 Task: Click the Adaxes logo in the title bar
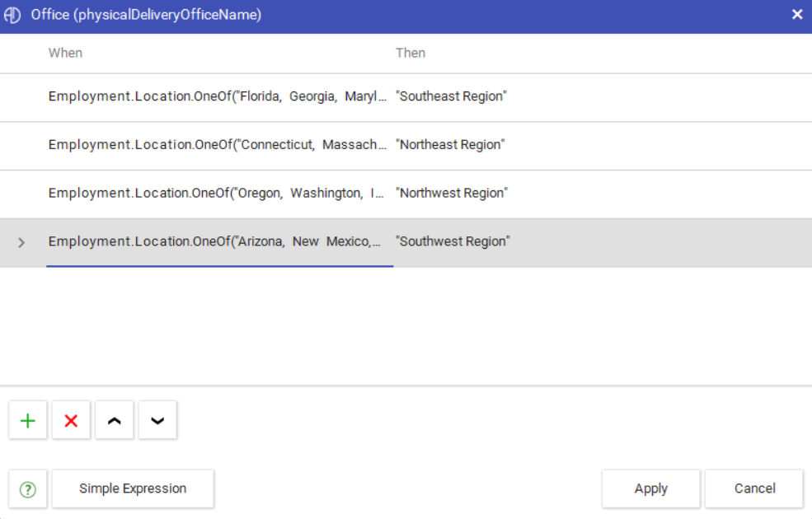(12, 14)
